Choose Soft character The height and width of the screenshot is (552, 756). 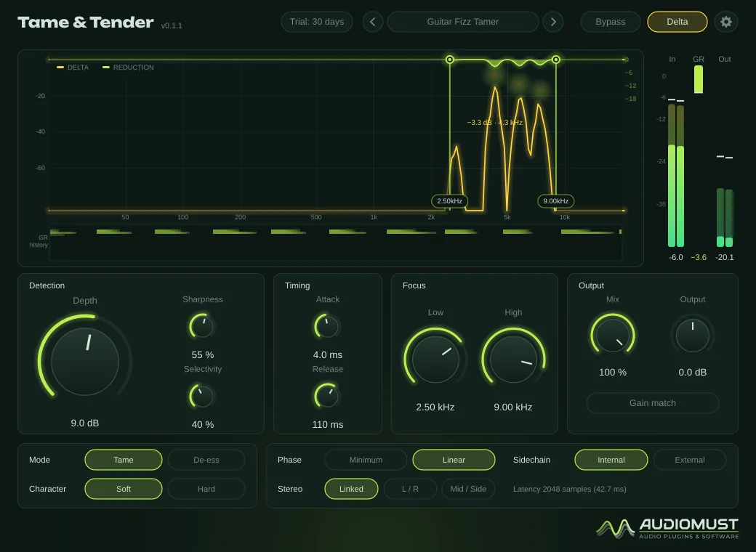[x=124, y=489]
